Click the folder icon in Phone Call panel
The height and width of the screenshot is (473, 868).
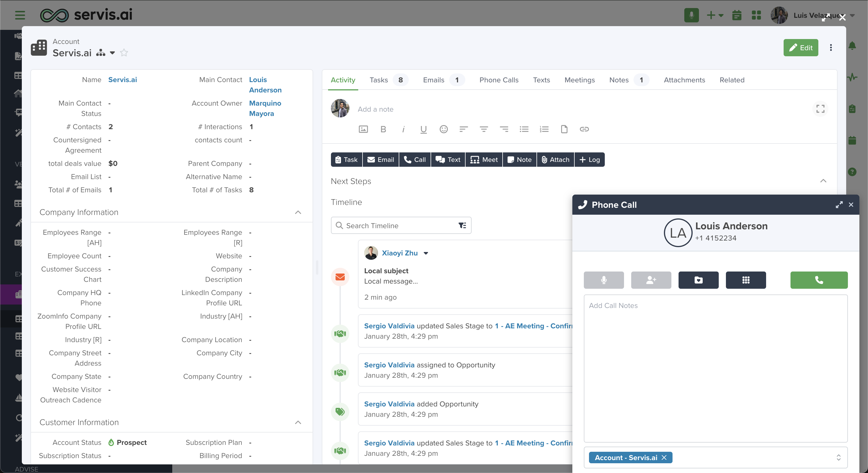(x=698, y=280)
